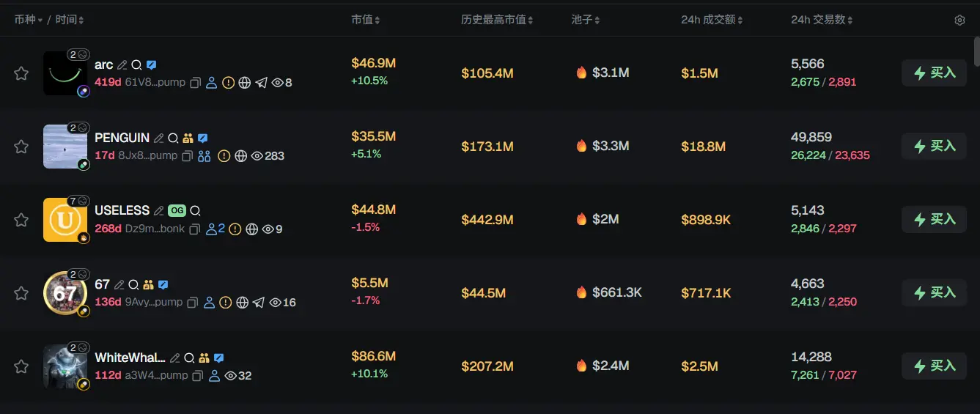The width and height of the screenshot is (980, 414).
Task: Click the 买入 button for PENGUIN
Action: tap(934, 146)
